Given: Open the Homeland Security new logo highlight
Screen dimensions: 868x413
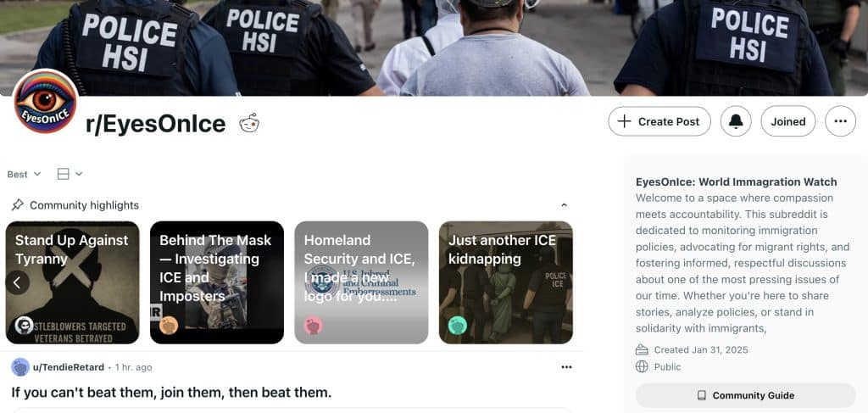Looking at the screenshot, I should tap(361, 282).
